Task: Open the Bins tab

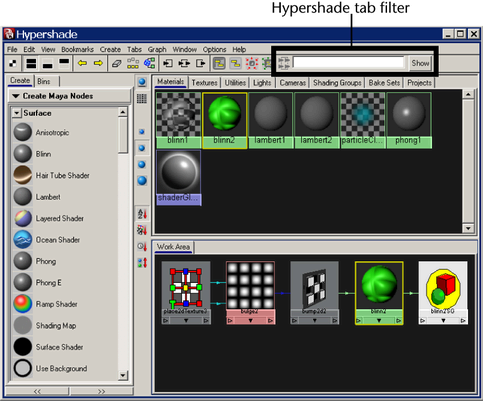Action: (44, 81)
